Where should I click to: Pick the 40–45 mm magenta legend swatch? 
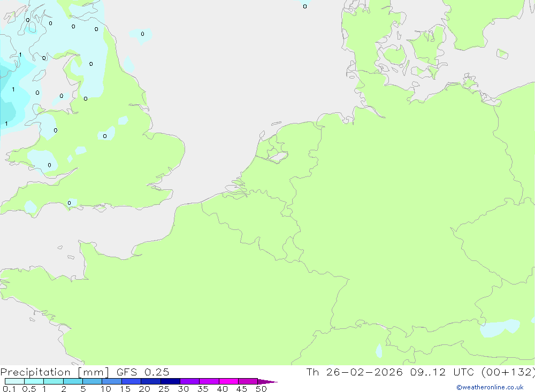point(228,381)
